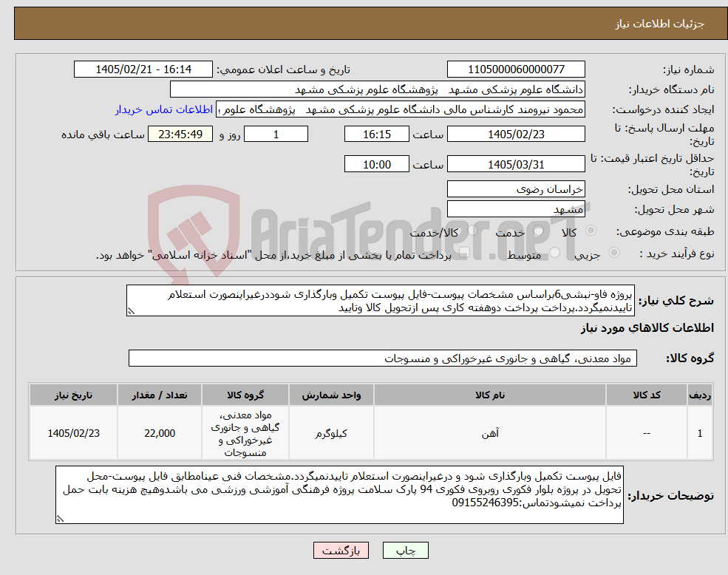The image size is (728, 575).
Task: Click the بازگشت (back) button
Action: click(341, 551)
